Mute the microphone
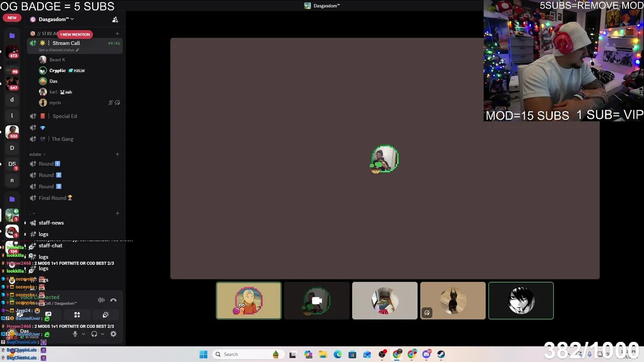 (x=75, y=334)
